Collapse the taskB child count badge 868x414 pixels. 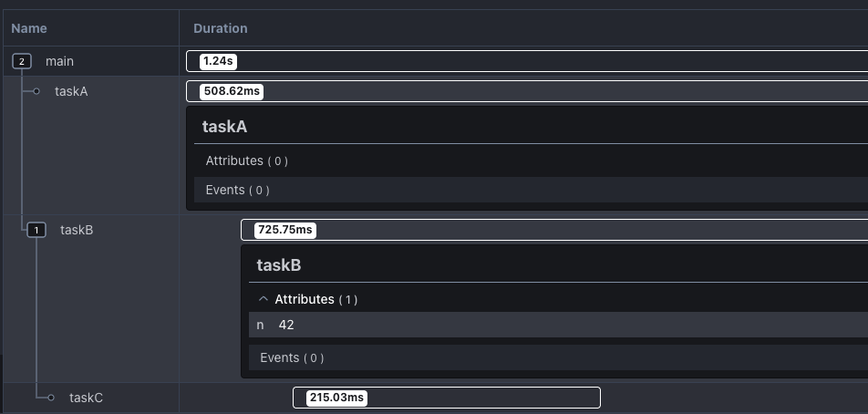point(36,230)
